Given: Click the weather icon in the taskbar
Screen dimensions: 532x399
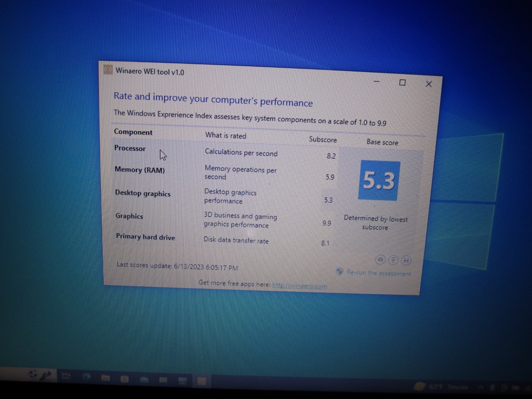Looking at the screenshot, I should 420,386.
